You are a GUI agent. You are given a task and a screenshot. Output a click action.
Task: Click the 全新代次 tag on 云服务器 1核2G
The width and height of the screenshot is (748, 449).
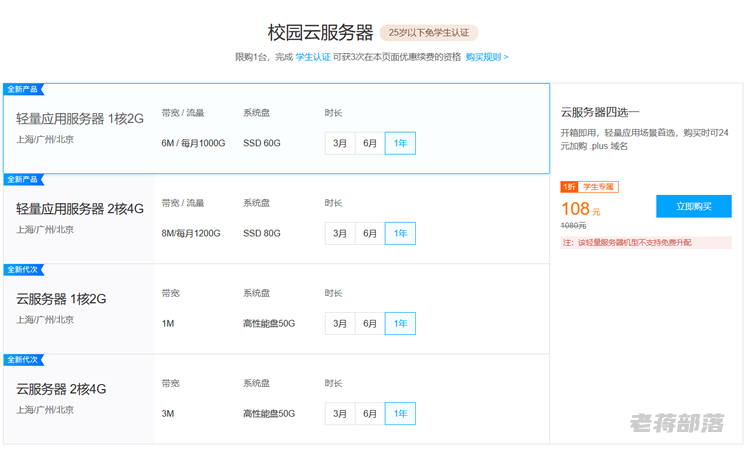[x=23, y=270]
